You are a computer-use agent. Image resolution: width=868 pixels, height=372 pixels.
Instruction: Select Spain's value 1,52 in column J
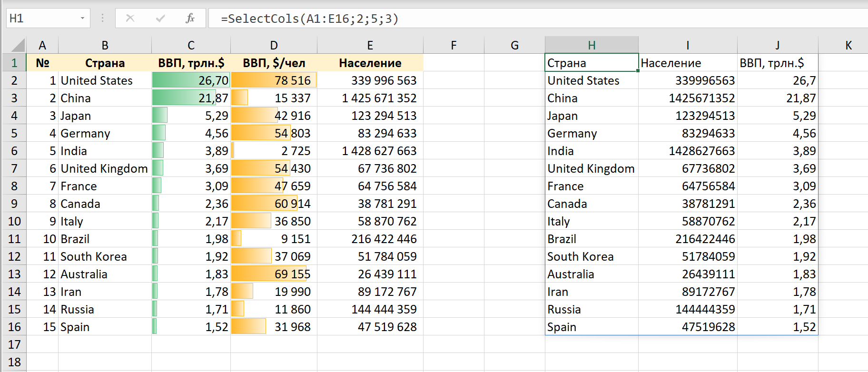click(778, 327)
